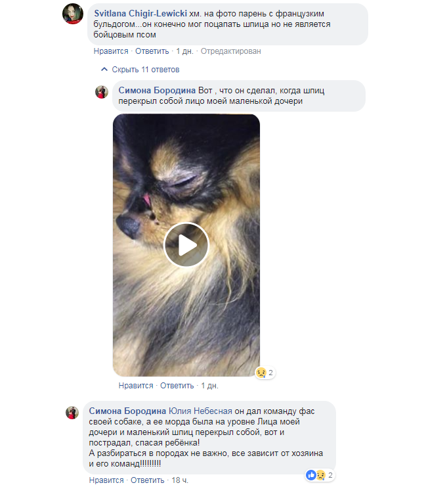Screen dimensions: 426x504
Task: Like Svitlana's comment with Нравится
Action: pos(111,51)
